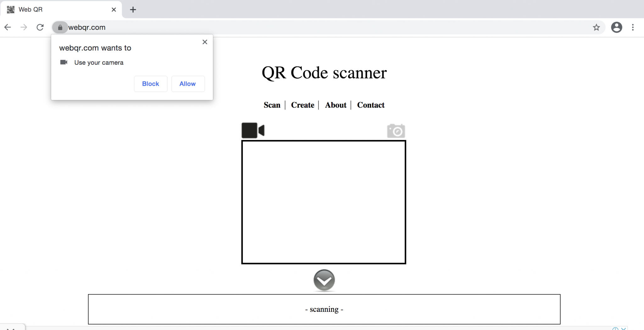Open the browser profile avatar
Screen dimensions: 644x330
point(617,27)
